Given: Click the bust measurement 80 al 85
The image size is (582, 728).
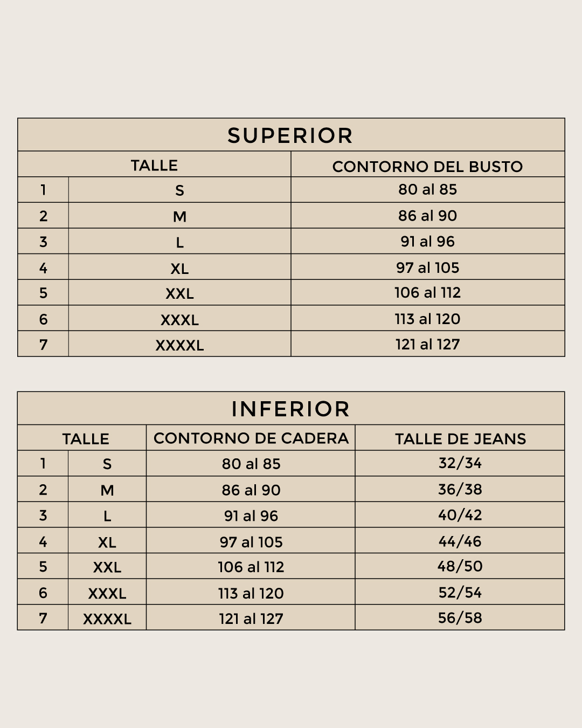Looking at the screenshot, I should 427,189.
